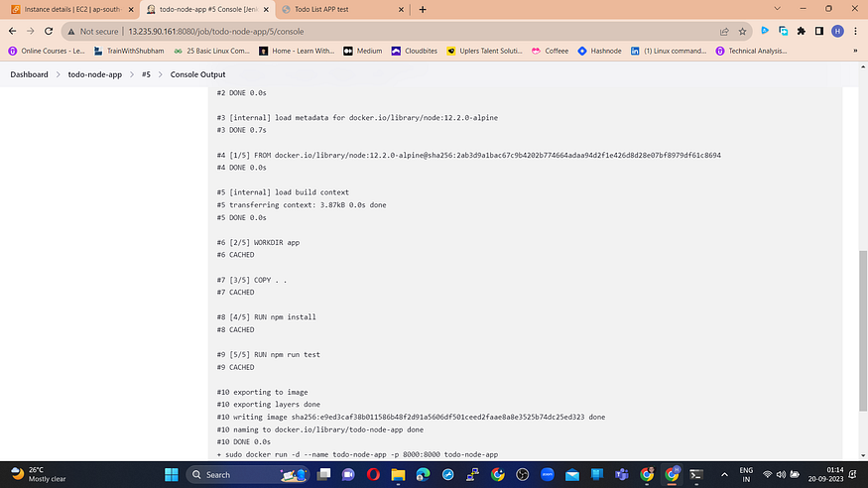Reload the Jenkins console page
The height and width of the screenshot is (488, 868).
(x=49, y=32)
